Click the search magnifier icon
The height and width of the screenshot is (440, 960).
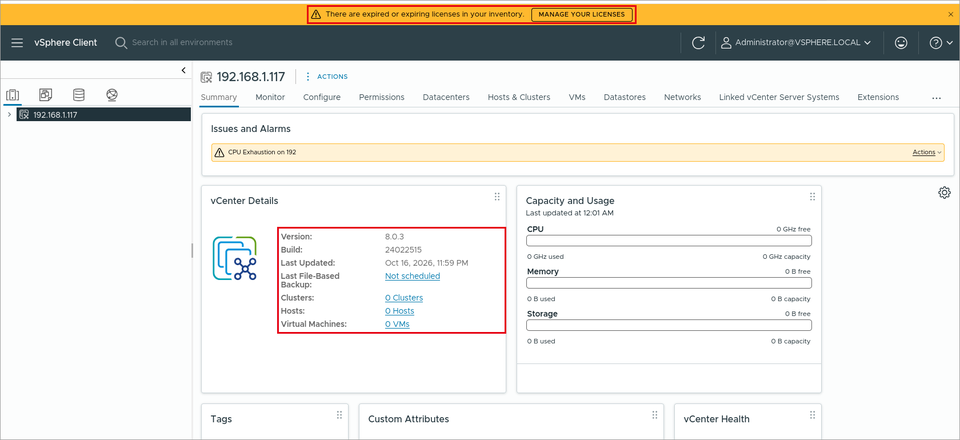(121, 43)
